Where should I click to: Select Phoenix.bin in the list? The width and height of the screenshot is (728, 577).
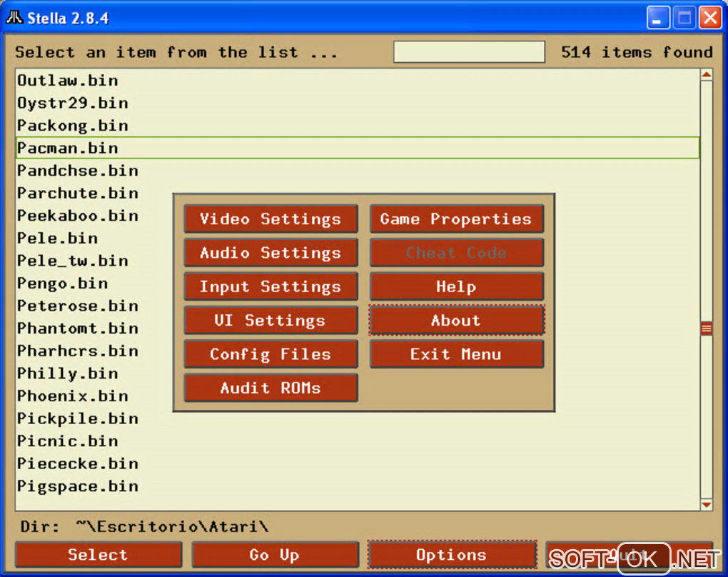tap(94, 396)
